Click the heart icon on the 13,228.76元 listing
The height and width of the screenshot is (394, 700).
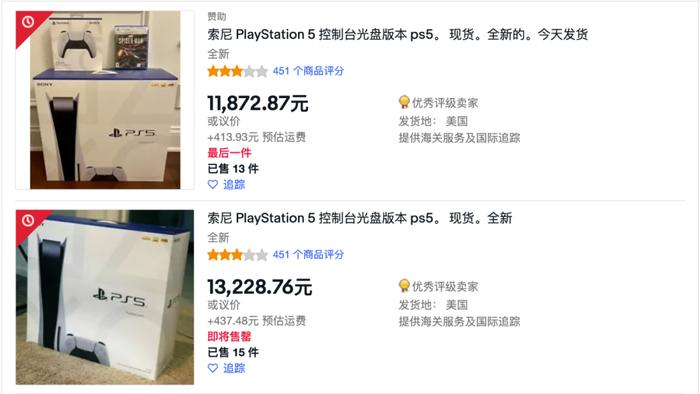(x=213, y=368)
